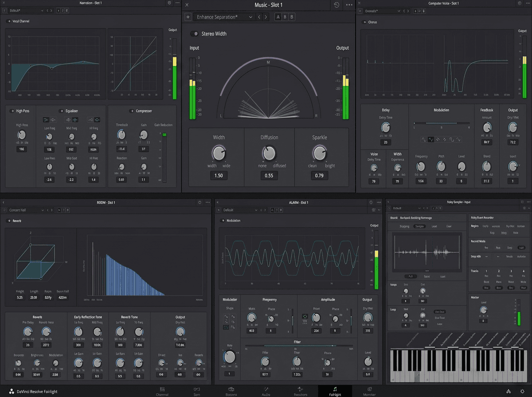Open Audio page in bottom navigation
This screenshot has height=397, width=532.
266,391
